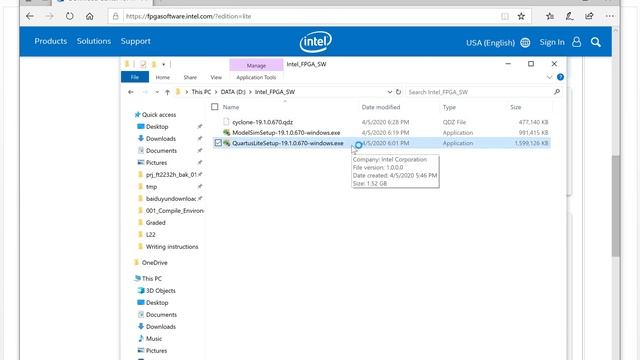640x360 pixels.
Task: Open the Products menu on Intel site
Action: point(51,41)
